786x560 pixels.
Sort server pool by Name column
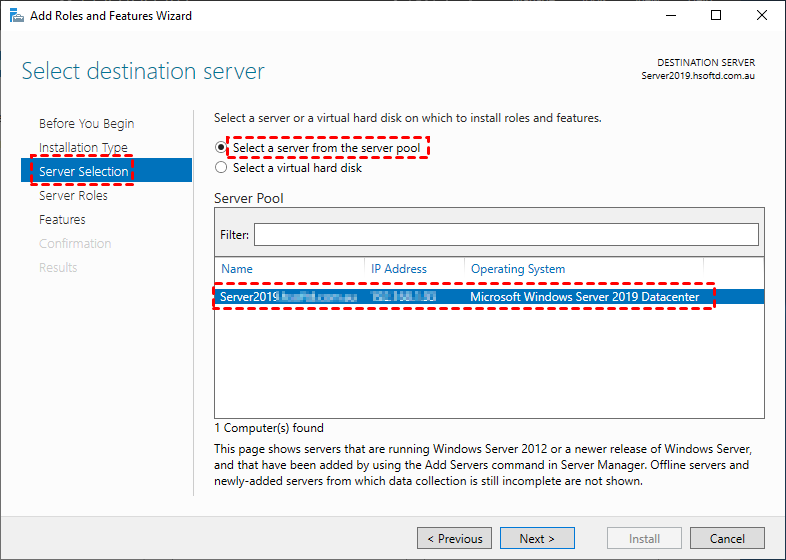pos(238,269)
